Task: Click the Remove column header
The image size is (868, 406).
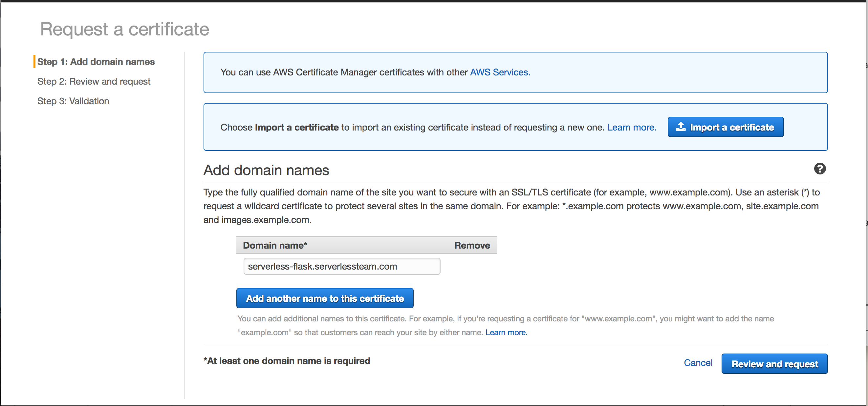Action: [472, 245]
